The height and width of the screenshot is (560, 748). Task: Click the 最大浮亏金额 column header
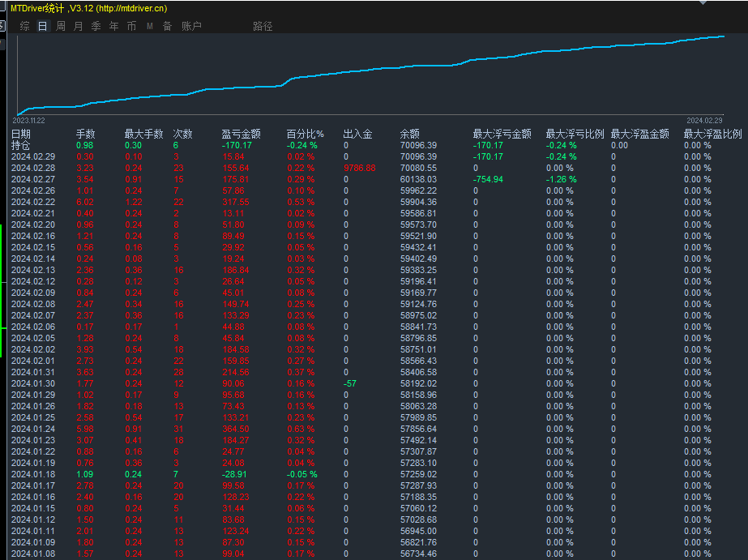coord(502,134)
